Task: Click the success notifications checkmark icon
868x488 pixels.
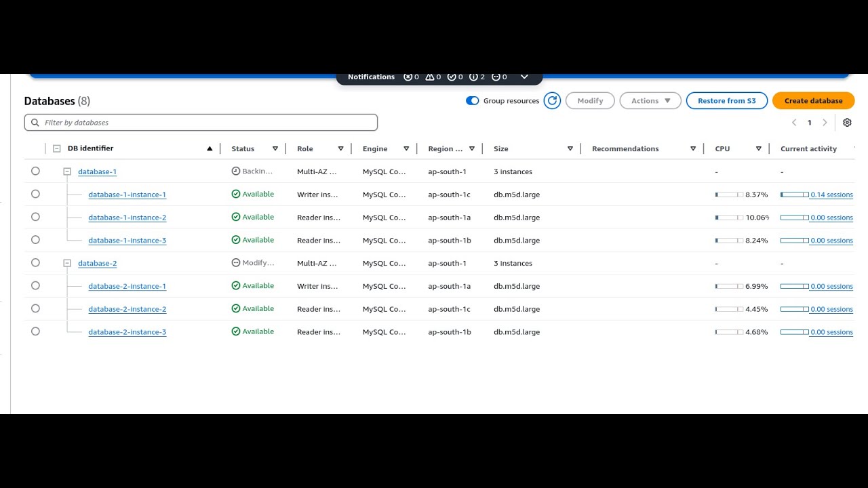Action: (x=452, y=77)
